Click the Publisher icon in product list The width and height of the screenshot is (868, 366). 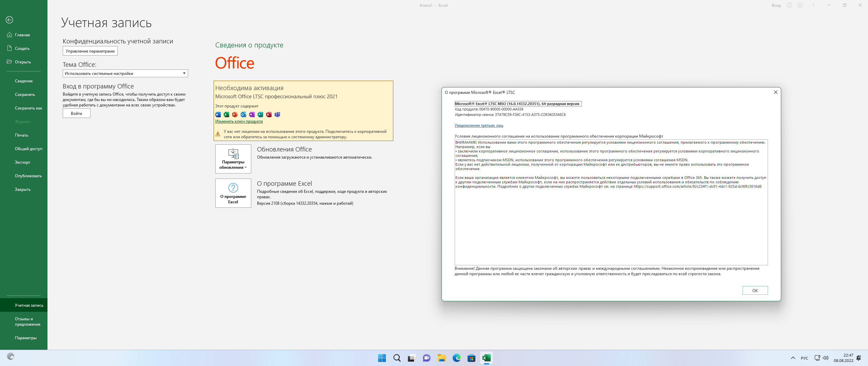coord(260,115)
